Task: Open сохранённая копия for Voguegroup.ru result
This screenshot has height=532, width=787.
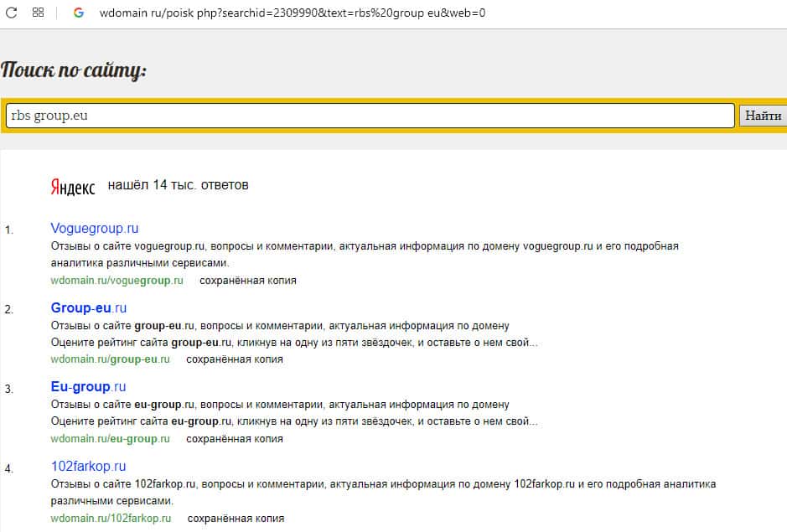Action: [x=248, y=281]
